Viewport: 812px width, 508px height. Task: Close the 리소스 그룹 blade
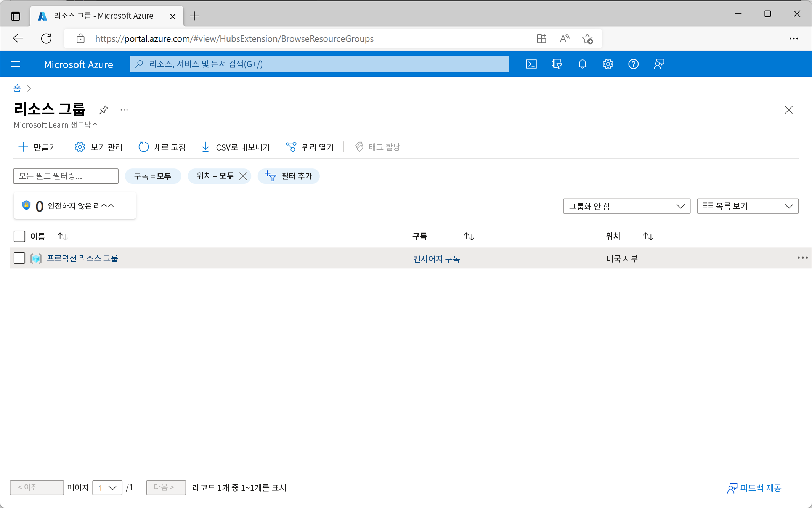[788, 110]
